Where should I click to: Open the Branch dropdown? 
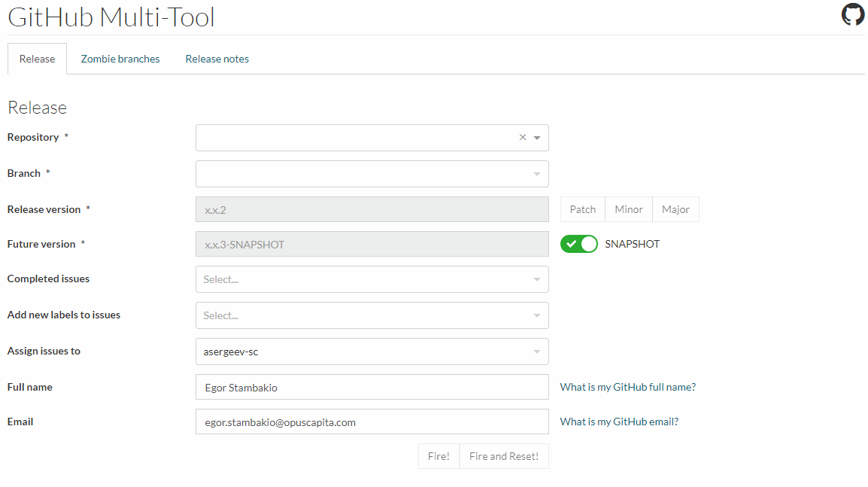point(372,174)
